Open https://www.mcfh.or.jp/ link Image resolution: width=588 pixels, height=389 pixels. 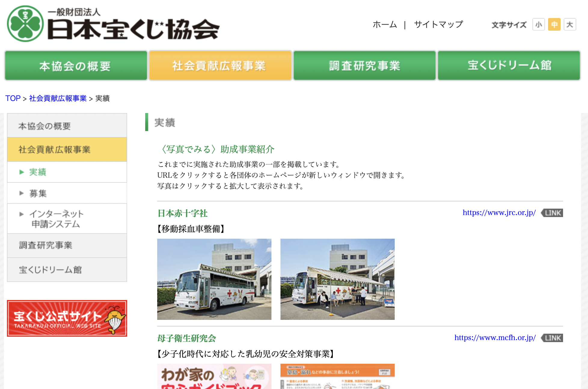(x=495, y=338)
